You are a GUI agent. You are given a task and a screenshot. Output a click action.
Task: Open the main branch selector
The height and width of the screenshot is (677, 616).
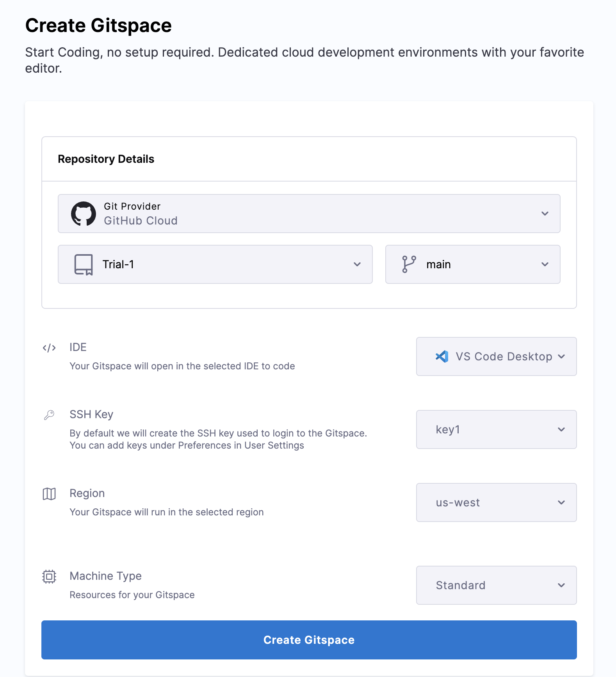click(472, 264)
